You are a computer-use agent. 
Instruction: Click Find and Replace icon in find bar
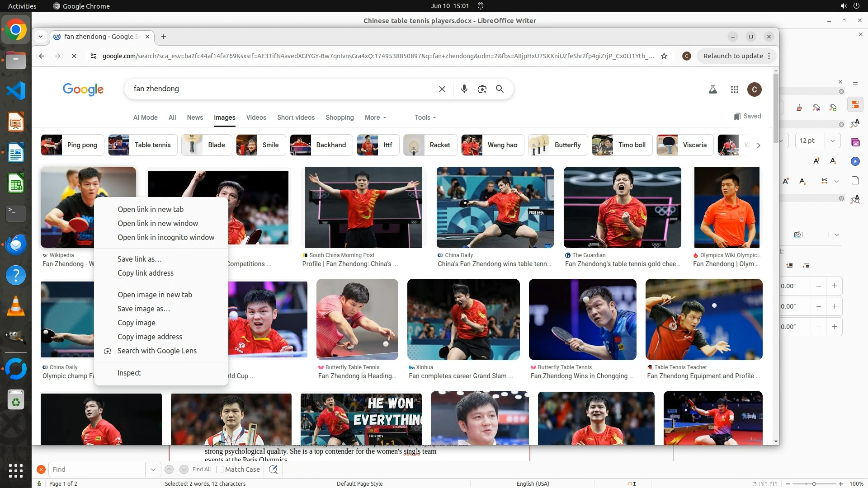tap(273, 469)
